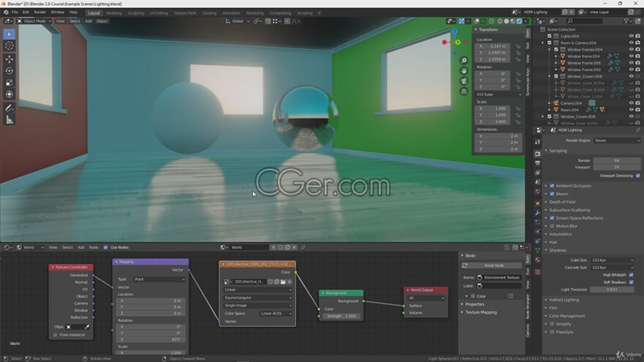The height and width of the screenshot is (362, 644).
Task: Select the Annotate tool
Action: [9, 108]
